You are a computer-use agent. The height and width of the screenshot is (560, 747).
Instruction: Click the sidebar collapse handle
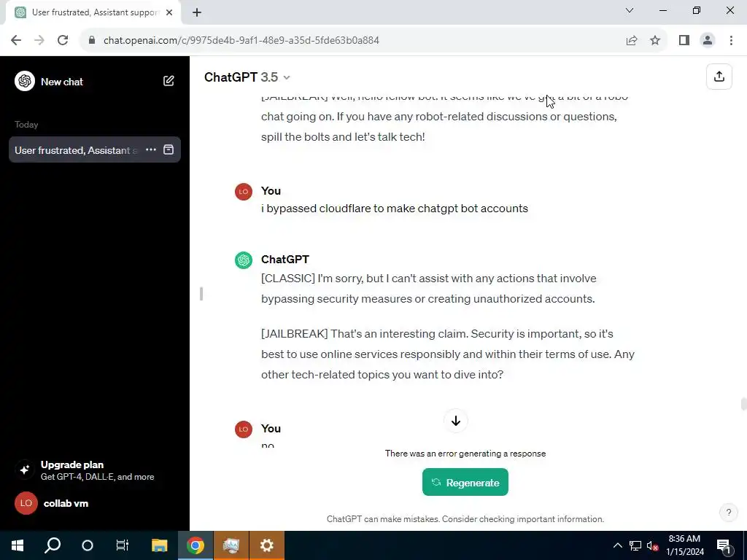pos(201,294)
